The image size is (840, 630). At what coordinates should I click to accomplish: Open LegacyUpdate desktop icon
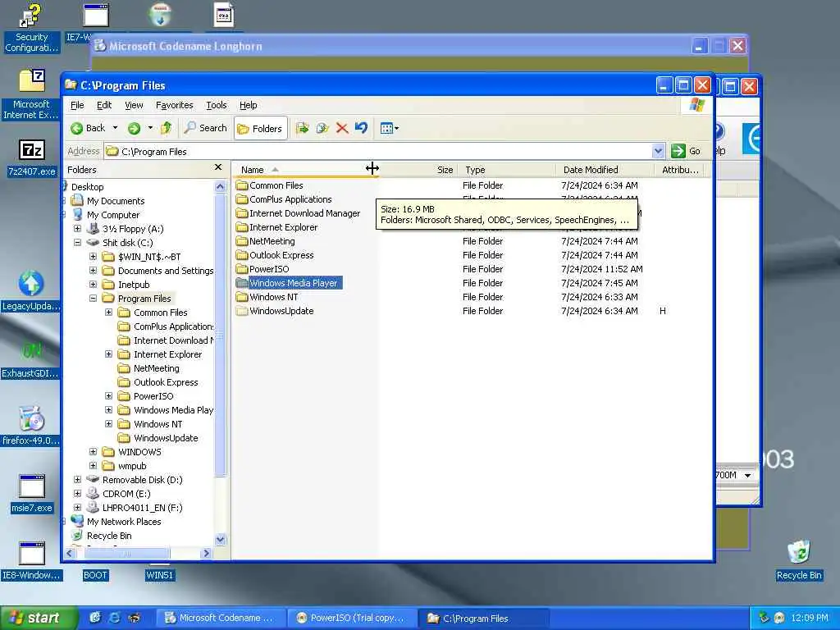31,291
